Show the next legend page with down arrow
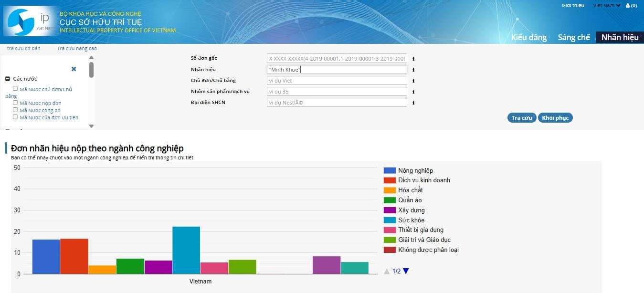644x293 pixels. pos(405,270)
